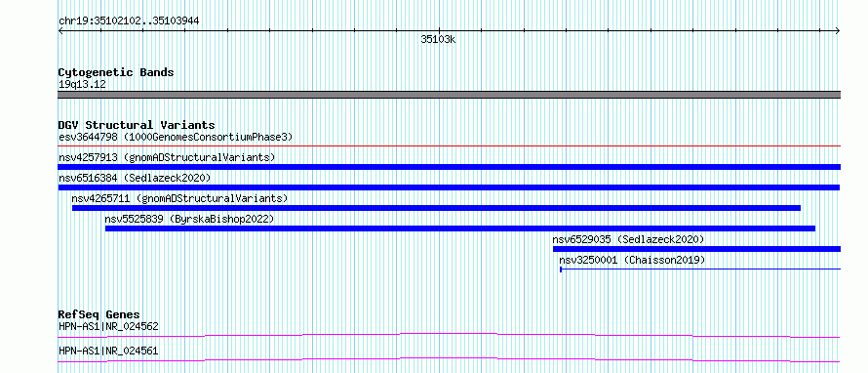Viewport: 868px width, 373px height.
Task: Open variant nsv4257913 gnomAD label
Action: tap(167, 157)
